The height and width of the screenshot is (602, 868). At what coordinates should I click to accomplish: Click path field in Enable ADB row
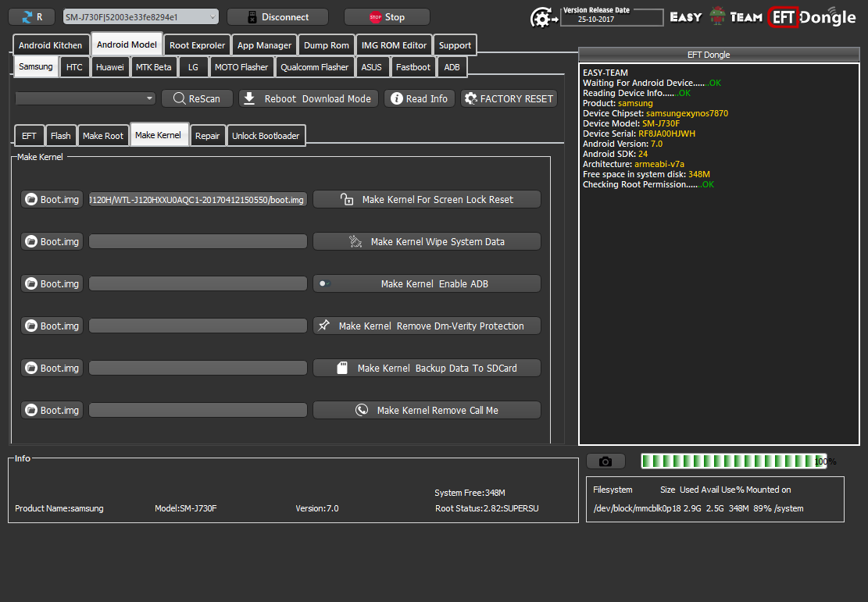click(198, 284)
